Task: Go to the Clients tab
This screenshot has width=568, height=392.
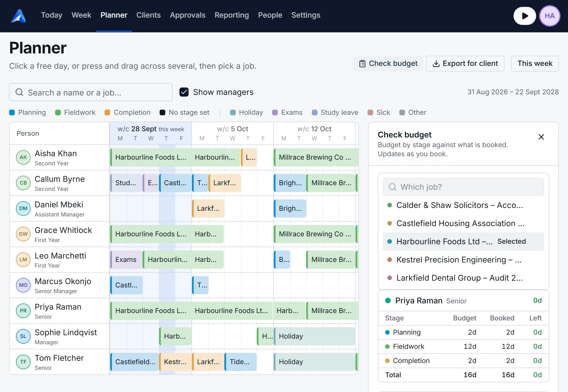Action: pos(149,15)
